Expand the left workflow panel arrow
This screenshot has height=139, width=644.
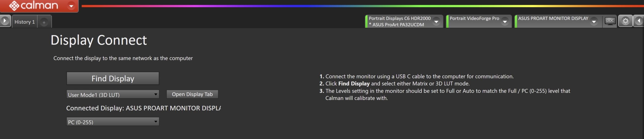5,21
